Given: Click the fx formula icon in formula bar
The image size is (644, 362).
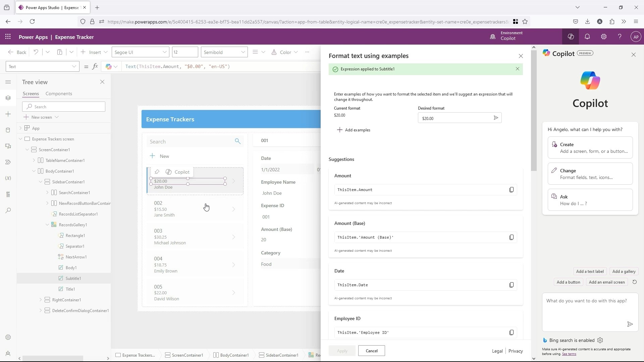Looking at the screenshot, I should [x=95, y=66].
